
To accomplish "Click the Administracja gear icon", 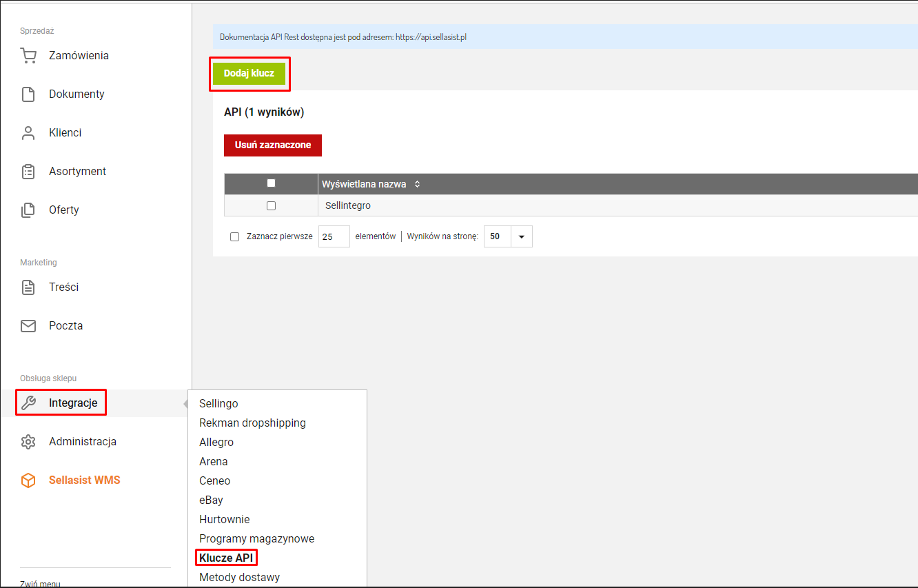I will [x=28, y=441].
